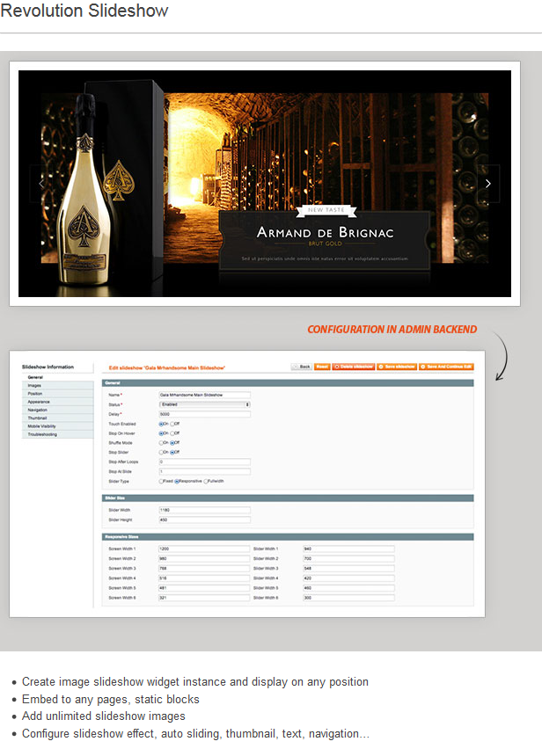Open the Status dropdown set to Enabled
Viewport: 542px width, 756px height.
coord(204,404)
